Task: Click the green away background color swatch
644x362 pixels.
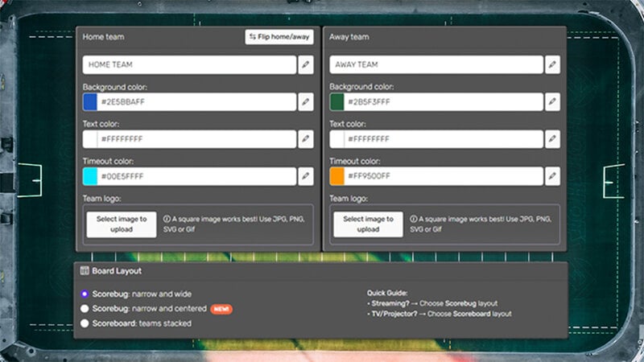Action: coord(336,102)
